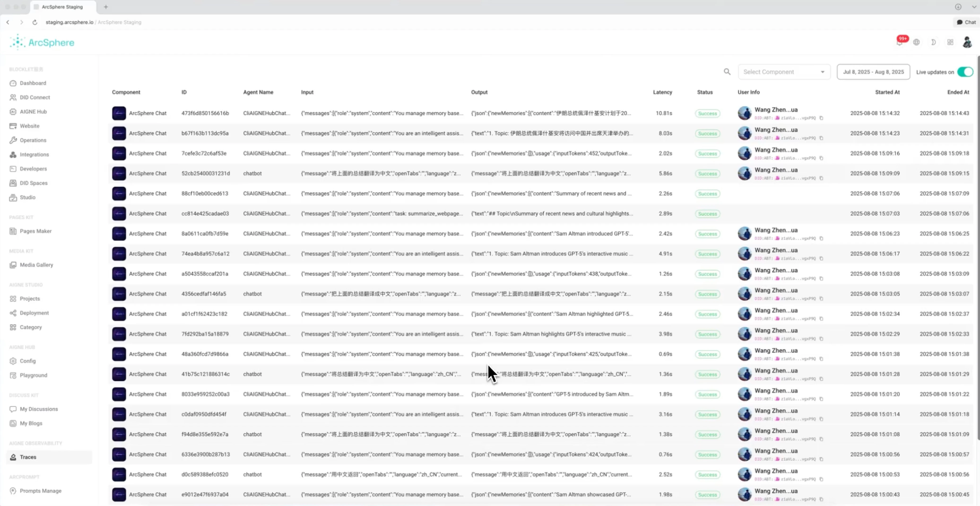Image resolution: width=980 pixels, height=506 pixels.
Task: Open trace ID 4356cedfaf146fa5
Action: coord(204,294)
